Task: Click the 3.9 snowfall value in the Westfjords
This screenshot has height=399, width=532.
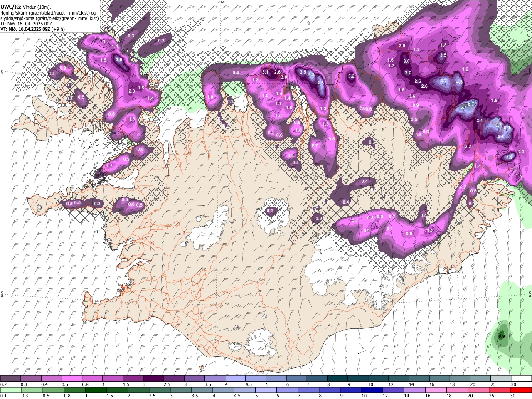Action: 119,59
